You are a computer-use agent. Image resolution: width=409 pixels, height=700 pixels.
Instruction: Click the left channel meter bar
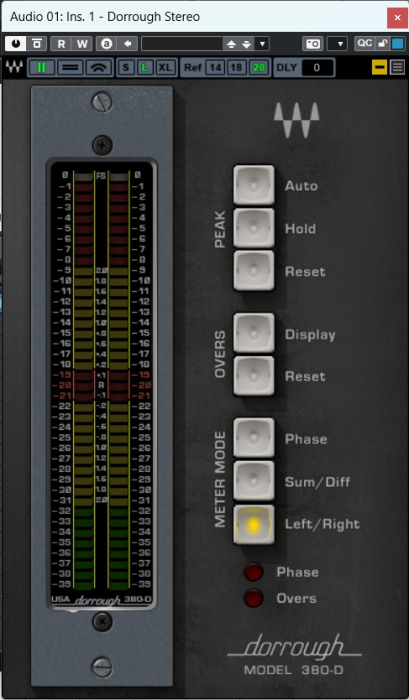84,380
